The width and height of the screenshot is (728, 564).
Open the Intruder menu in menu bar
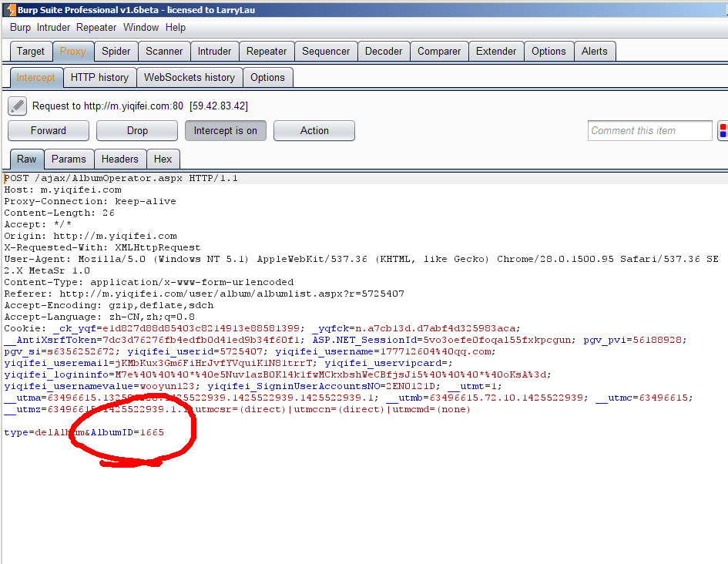[x=53, y=28]
